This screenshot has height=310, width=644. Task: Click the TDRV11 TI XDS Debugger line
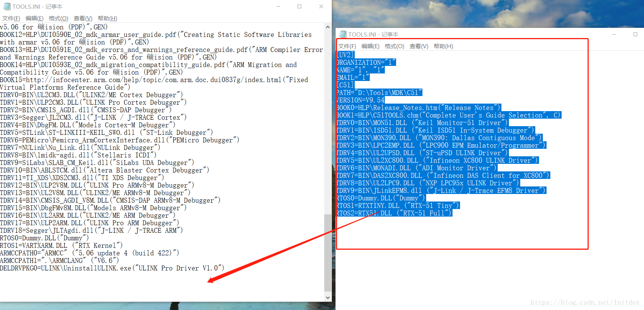coord(82,178)
